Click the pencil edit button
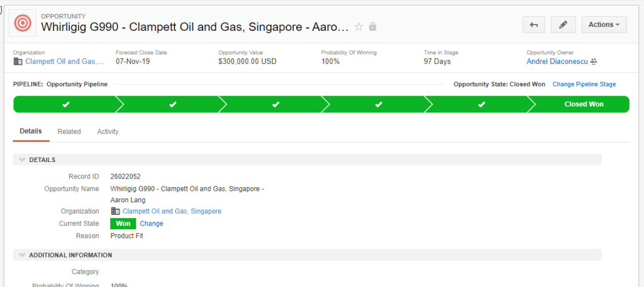The image size is (644, 287). pyautogui.click(x=563, y=24)
